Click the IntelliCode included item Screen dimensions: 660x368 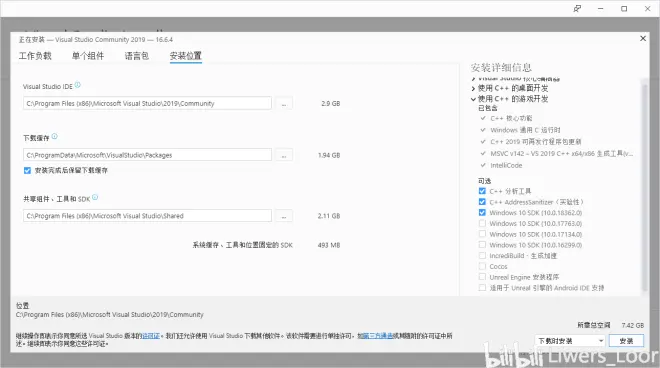click(506, 165)
